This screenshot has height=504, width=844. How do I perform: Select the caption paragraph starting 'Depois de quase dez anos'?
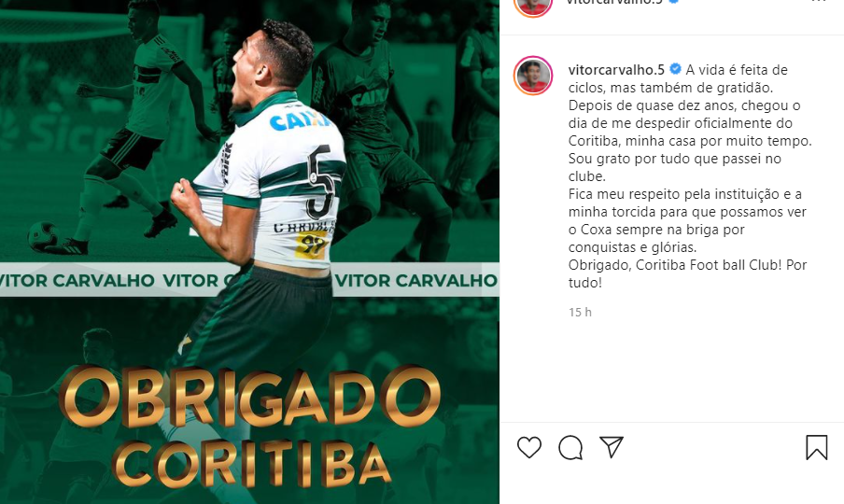(690, 141)
